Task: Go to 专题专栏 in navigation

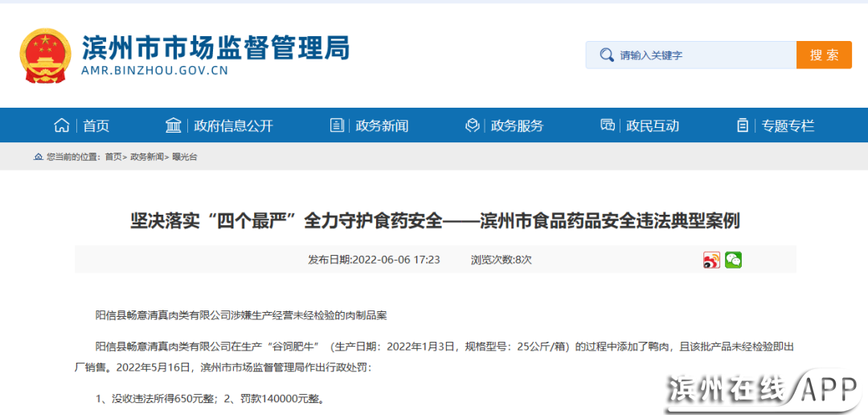Action: 788,125
